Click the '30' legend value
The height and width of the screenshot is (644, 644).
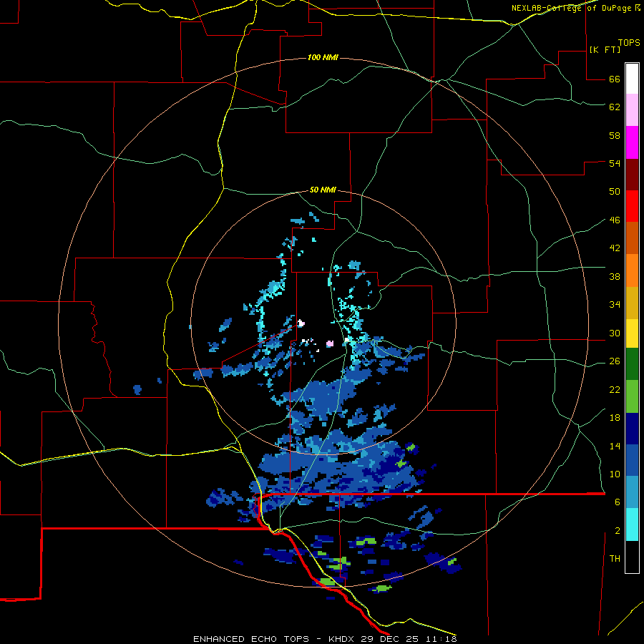coord(615,333)
